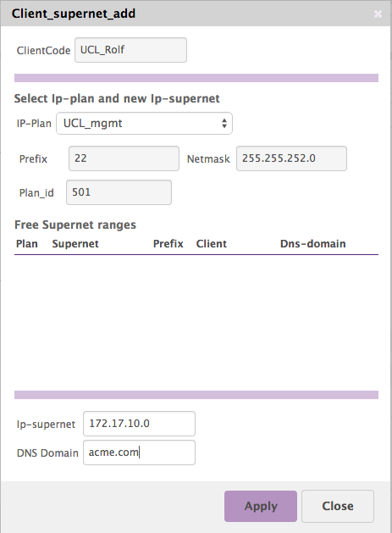This screenshot has height=533, width=392.
Task: Click the IP-Plan dropdown arrows
Action: (224, 124)
